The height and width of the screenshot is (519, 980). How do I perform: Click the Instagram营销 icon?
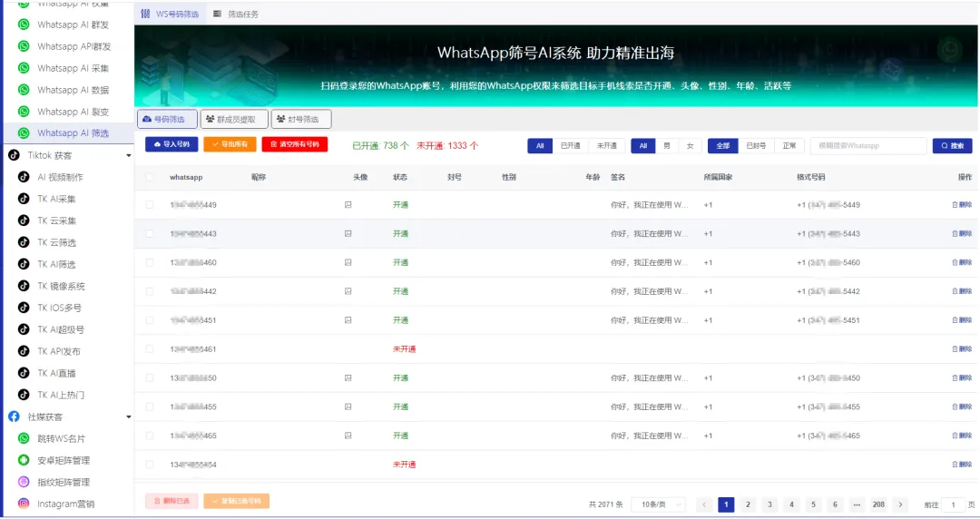click(x=24, y=504)
